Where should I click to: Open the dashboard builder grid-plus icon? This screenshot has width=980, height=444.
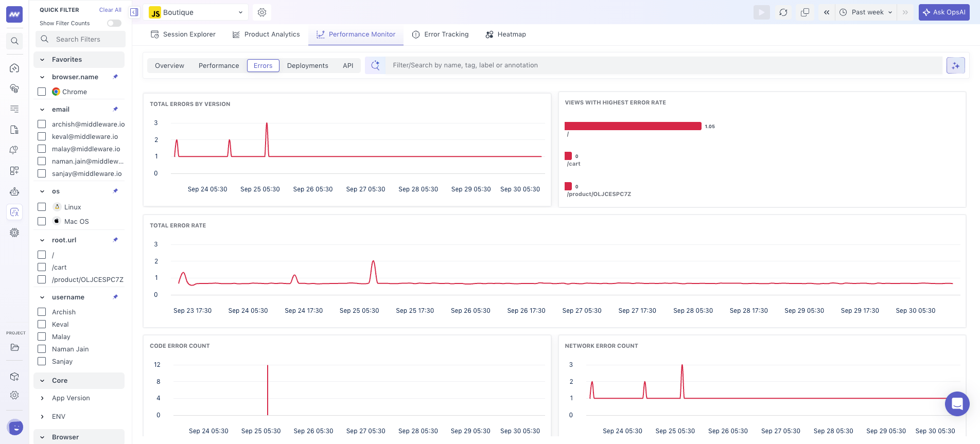(x=14, y=171)
